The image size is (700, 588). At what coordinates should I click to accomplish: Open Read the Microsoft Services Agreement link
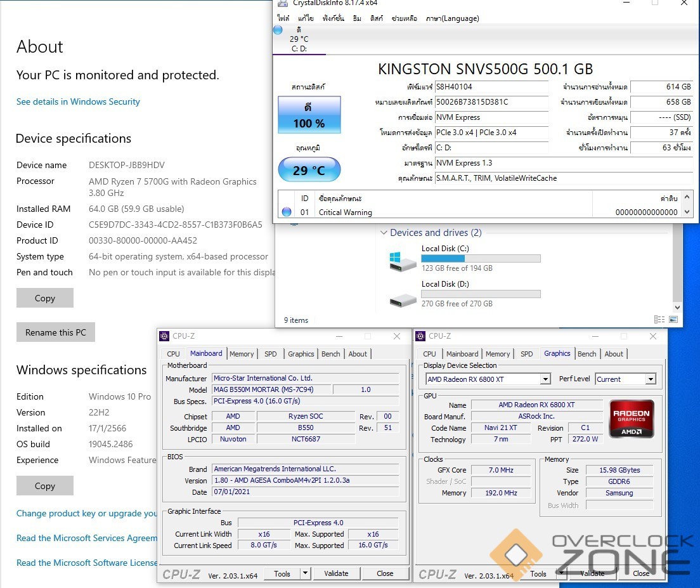click(x=87, y=538)
